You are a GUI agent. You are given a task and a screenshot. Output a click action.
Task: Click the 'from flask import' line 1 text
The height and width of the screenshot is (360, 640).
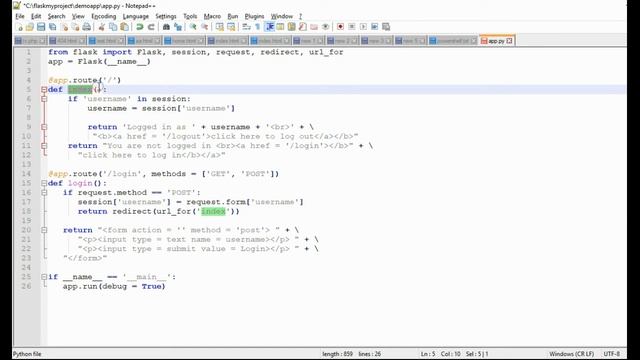[89, 52]
